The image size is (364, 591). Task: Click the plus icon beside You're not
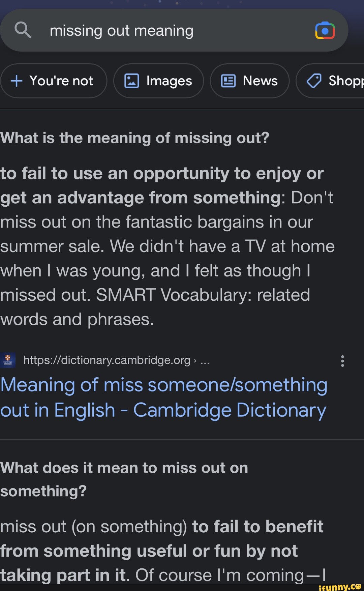[17, 81]
